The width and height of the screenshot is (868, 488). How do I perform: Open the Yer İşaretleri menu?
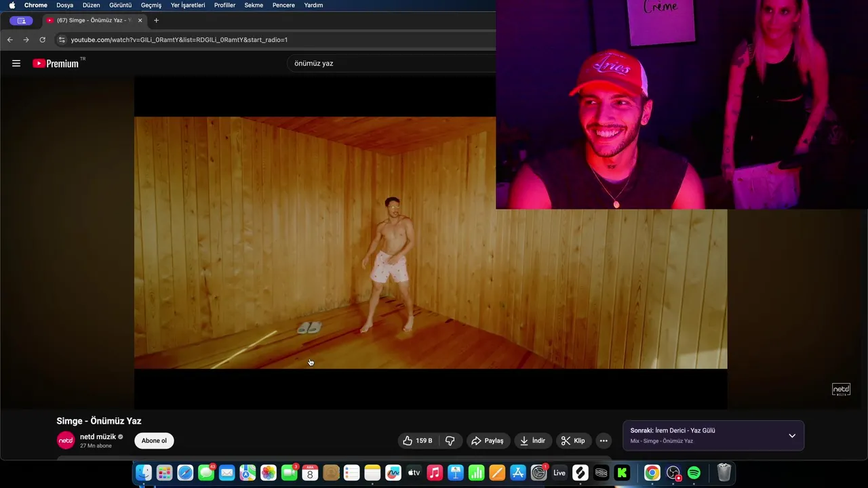pyautogui.click(x=188, y=5)
